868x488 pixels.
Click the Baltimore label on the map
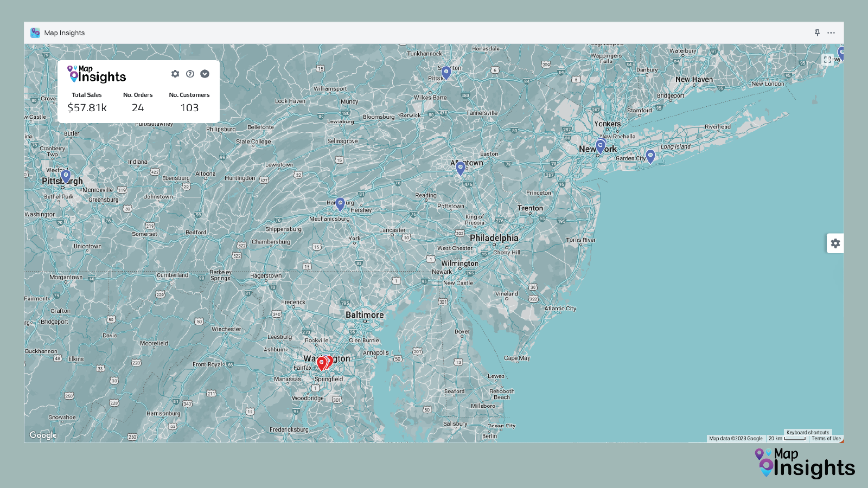[365, 315]
